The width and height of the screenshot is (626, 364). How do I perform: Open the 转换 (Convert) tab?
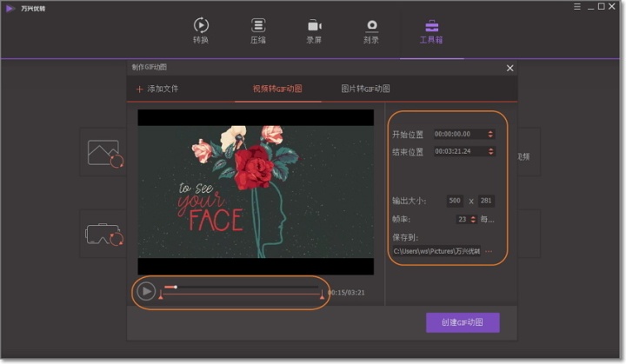coord(201,30)
